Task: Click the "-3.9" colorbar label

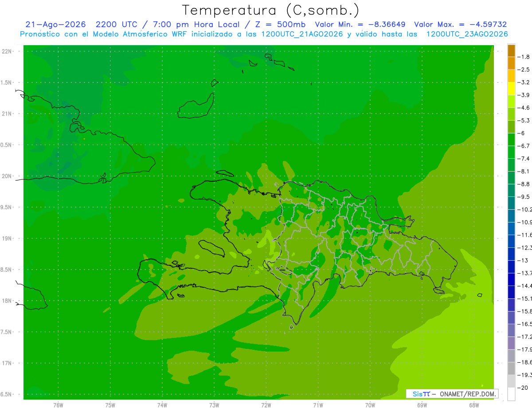Action: [x=524, y=95]
